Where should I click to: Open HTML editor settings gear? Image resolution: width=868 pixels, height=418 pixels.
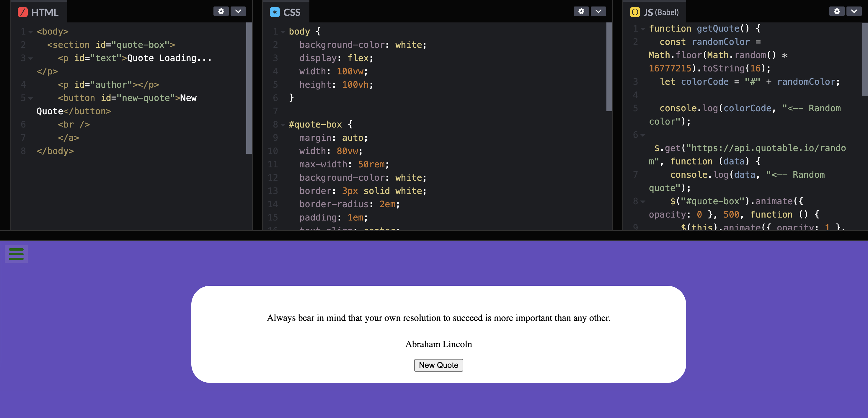[x=221, y=12]
